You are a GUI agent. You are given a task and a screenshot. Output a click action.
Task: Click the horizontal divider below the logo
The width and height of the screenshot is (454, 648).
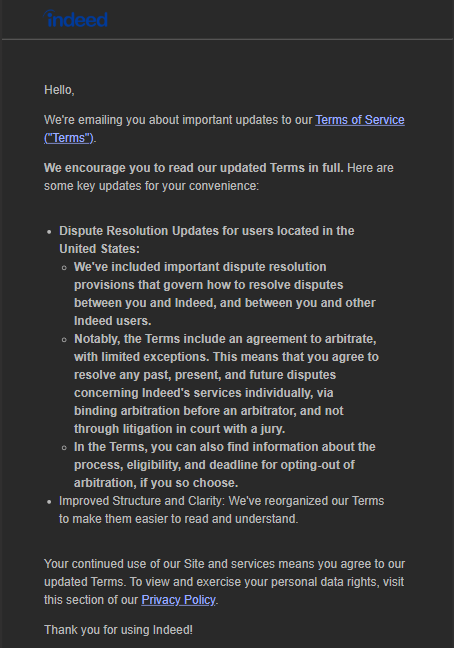tap(227, 40)
